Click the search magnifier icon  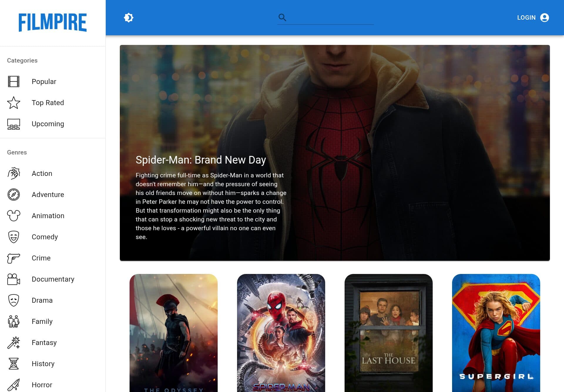(x=282, y=17)
